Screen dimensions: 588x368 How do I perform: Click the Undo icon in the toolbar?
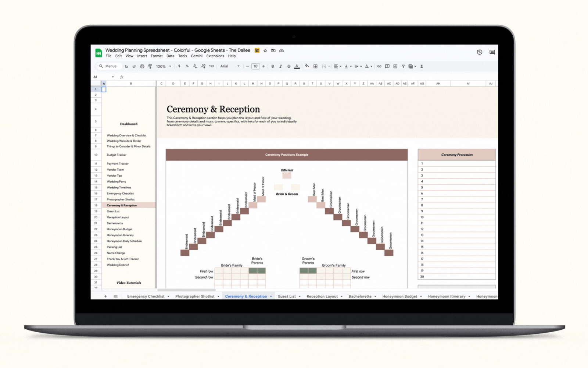click(126, 67)
